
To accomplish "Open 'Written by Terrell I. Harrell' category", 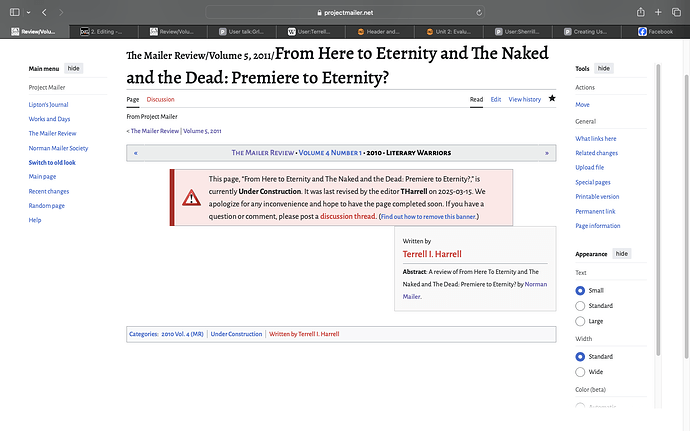I will coord(304,334).
